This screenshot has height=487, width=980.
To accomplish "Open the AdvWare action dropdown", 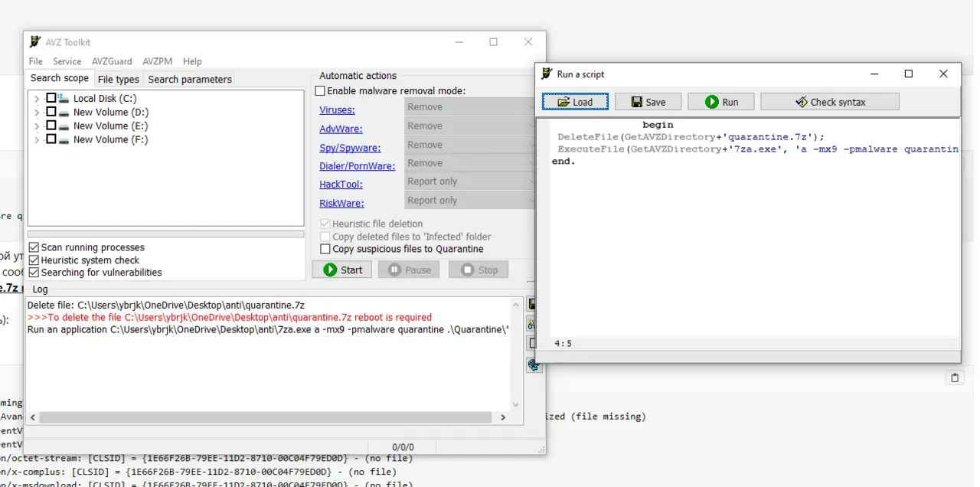I will 469,126.
